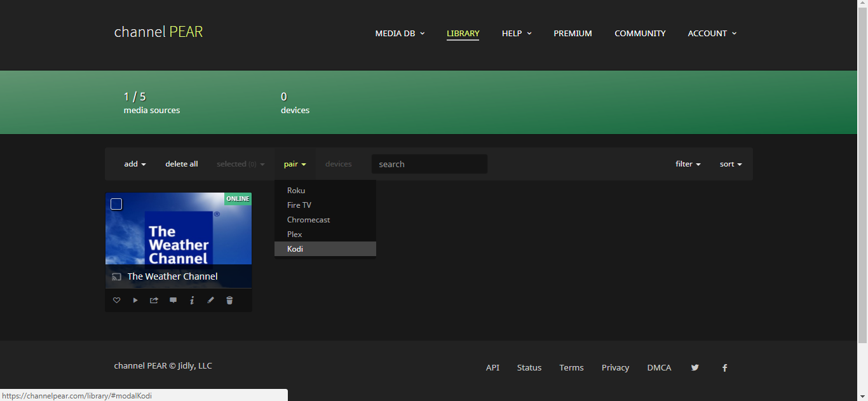Open the sort dropdown
The image size is (868, 401).
coord(731,164)
